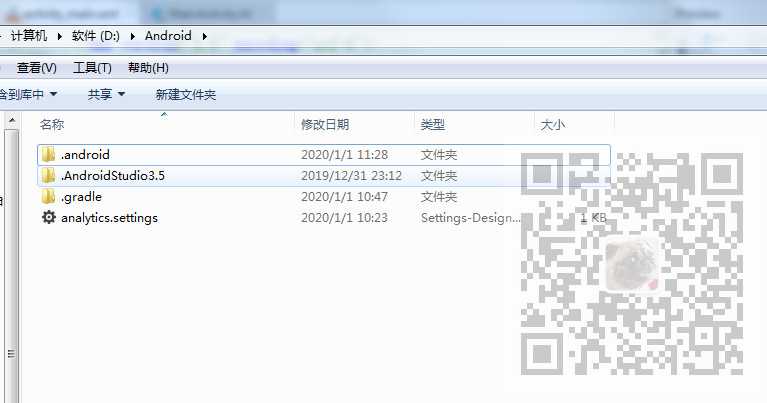Sort by the 名称 column header
This screenshot has width=767, height=403.
[x=52, y=125]
